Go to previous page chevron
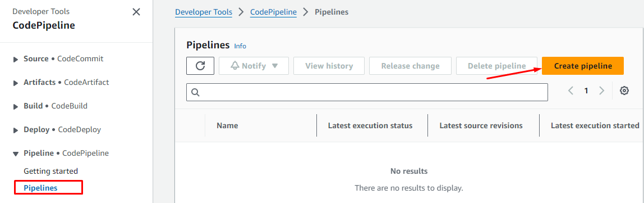The width and height of the screenshot is (644, 203). 571,91
